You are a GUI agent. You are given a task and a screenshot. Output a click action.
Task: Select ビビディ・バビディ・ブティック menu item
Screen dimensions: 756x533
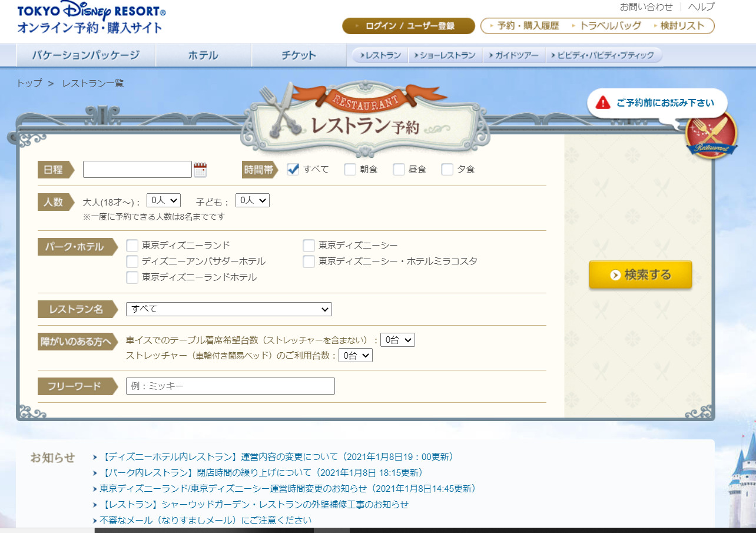[604, 55]
